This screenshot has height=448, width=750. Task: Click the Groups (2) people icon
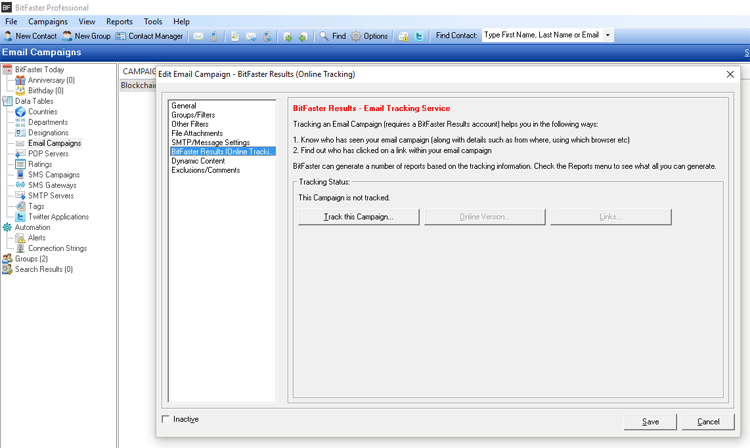pyautogui.click(x=7, y=259)
